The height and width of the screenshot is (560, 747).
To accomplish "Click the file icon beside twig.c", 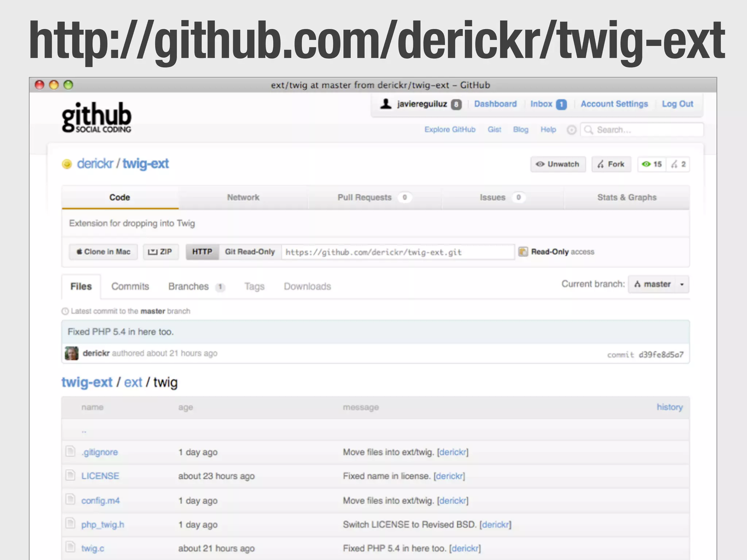I will pos(70,547).
